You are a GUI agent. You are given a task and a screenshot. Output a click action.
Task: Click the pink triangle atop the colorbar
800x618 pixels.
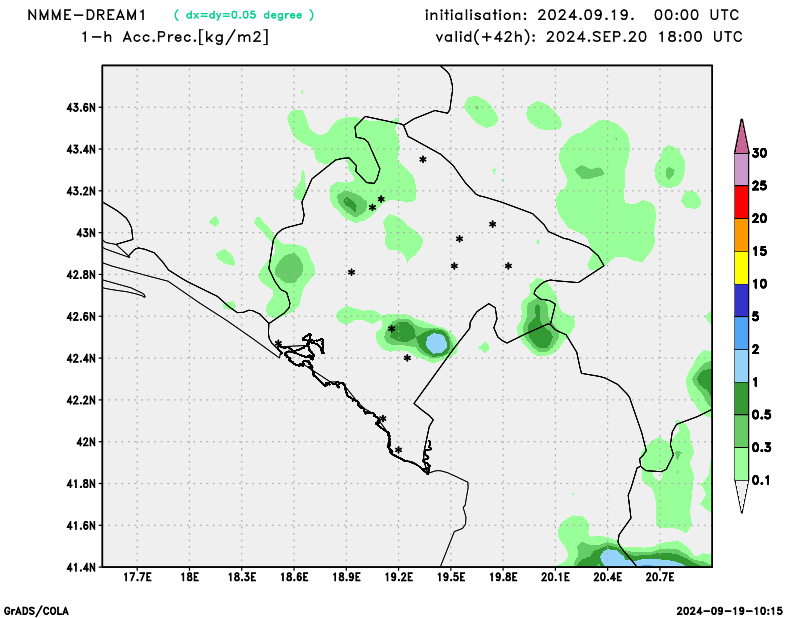pos(741,137)
